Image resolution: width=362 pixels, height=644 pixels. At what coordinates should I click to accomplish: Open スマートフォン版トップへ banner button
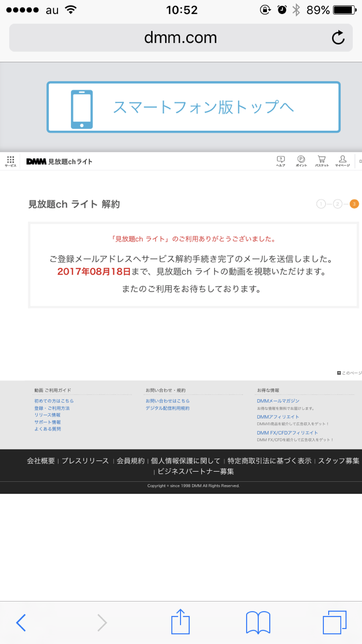coord(193,107)
